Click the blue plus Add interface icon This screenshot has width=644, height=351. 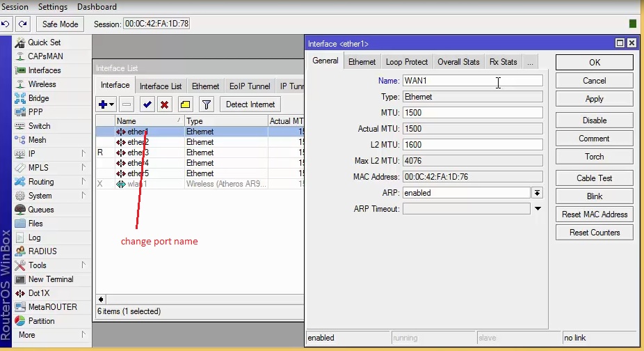(104, 104)
